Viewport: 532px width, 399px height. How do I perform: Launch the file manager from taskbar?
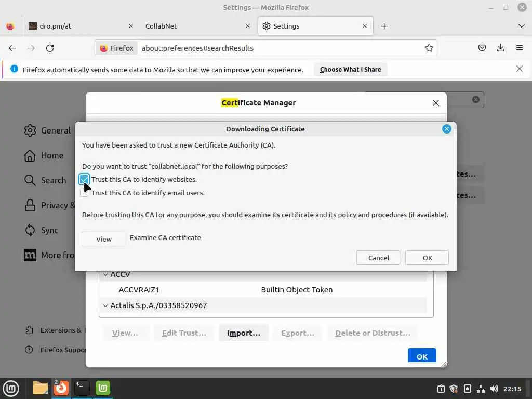[41, 388]
